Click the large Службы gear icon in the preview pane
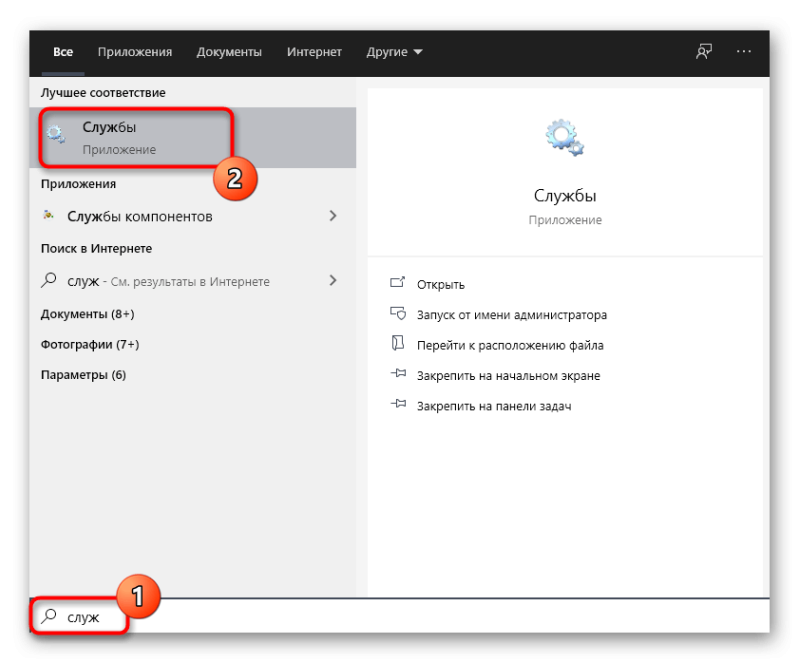Image resolution: width=800 pixels, height=663 pixels. tap(565, 137)
